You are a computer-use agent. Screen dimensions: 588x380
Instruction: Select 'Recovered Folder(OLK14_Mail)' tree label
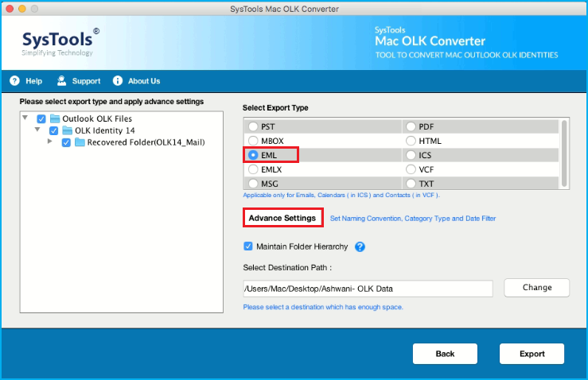tap(146, 142)
